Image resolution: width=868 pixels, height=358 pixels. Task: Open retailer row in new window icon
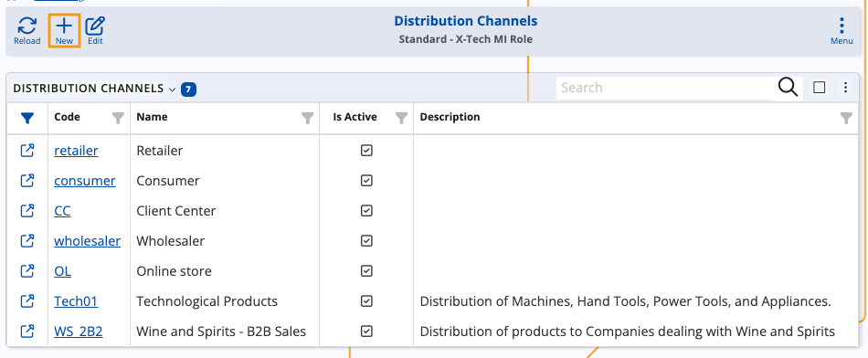[x=27, y=150]
